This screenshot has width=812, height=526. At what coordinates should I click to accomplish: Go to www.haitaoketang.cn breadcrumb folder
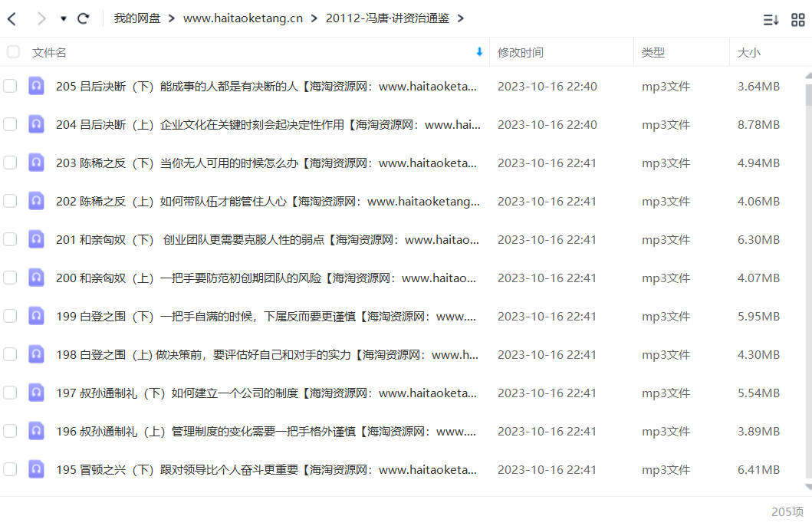[243, 18]
